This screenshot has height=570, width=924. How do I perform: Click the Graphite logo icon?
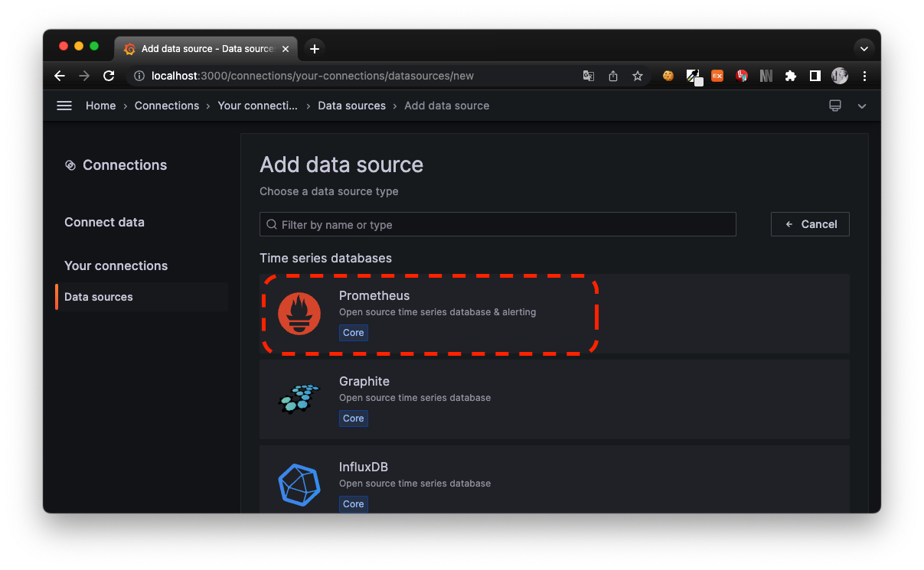[299, 399]
